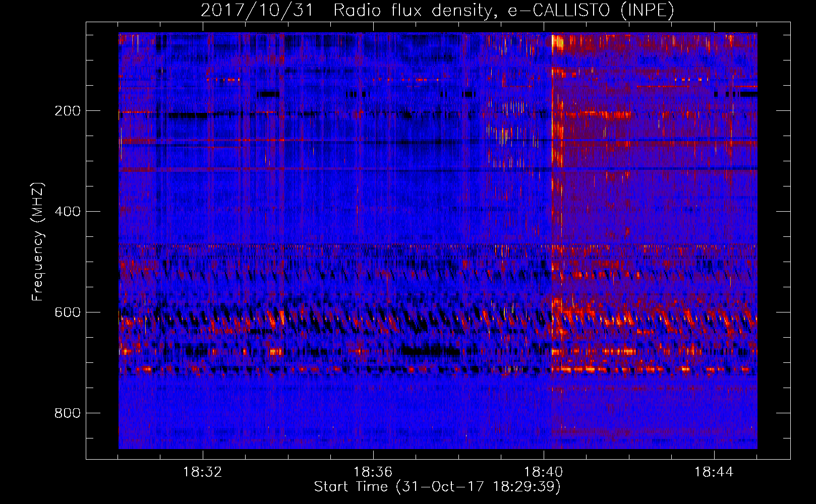Click the plot title "2017/10/31 Radio flux density, e-CALLISTO (INPE)"
The height and width of the screenshot is (504, 816).
point(437,10)
